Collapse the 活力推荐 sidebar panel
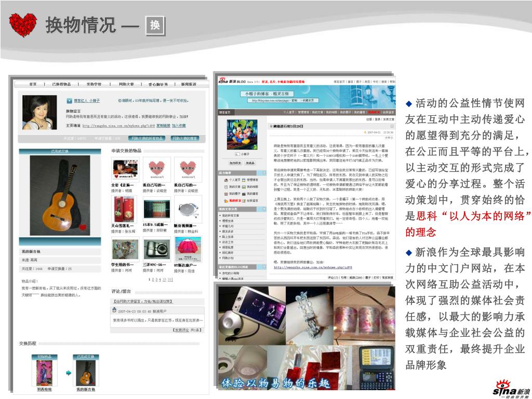The width and height of the screenshot is (532, 399). pyautogui.click(x=264, y=173)
